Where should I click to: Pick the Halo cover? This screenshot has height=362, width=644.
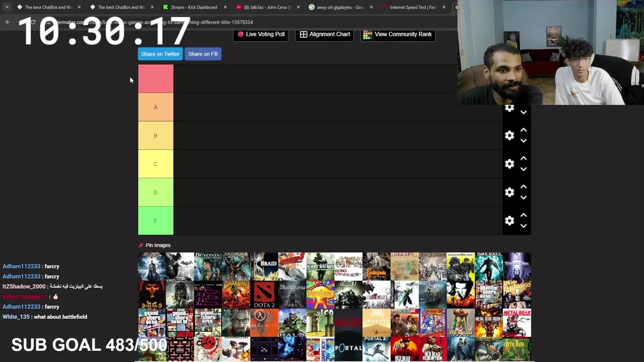pyautogui.click(x=292, y=323)
